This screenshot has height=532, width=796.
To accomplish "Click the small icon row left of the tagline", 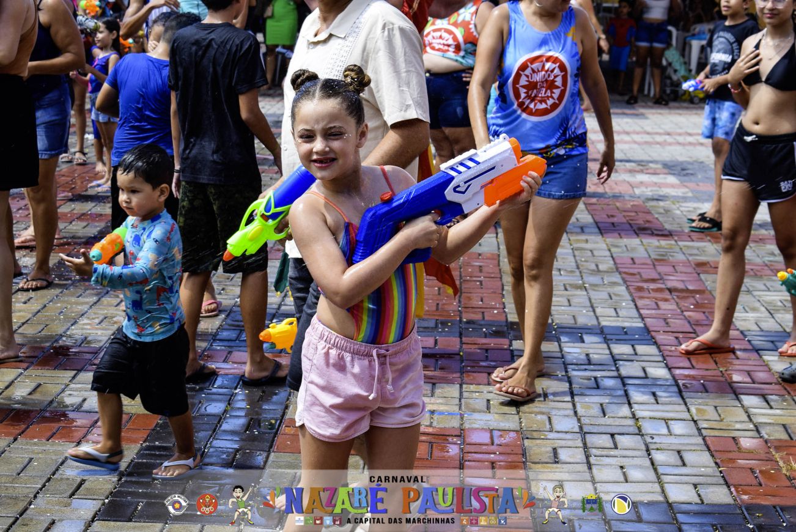I will click(x=318, y=520).
